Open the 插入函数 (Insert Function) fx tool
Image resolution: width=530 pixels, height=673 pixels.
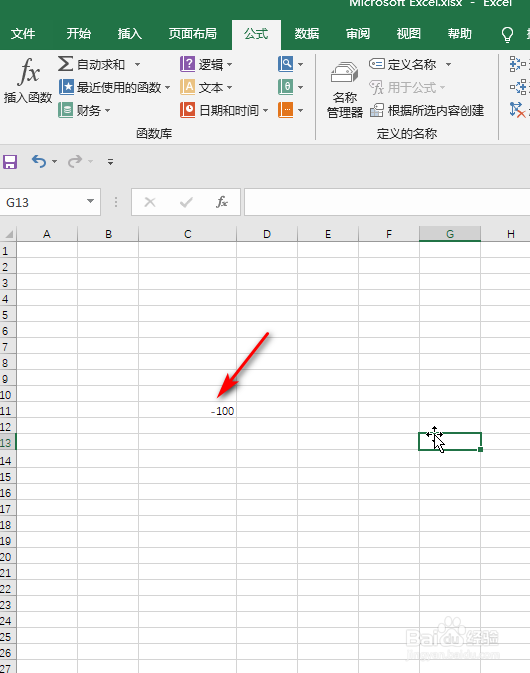[28, 81]
